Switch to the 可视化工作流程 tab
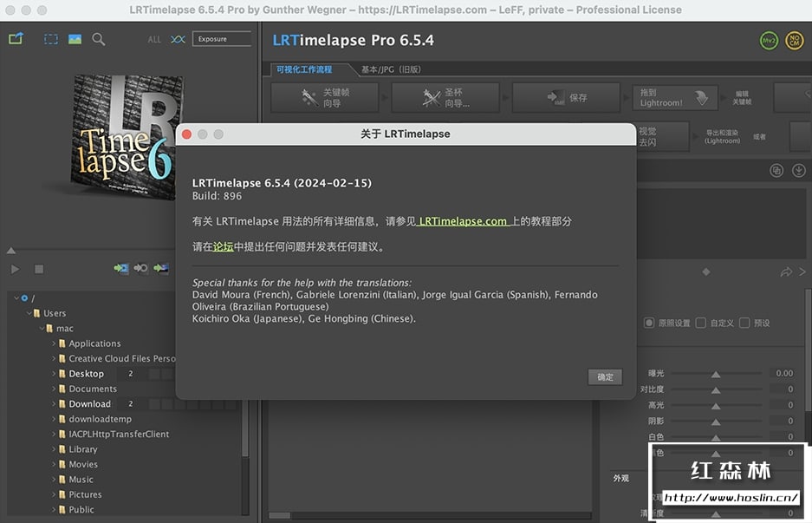 point(303,69)
